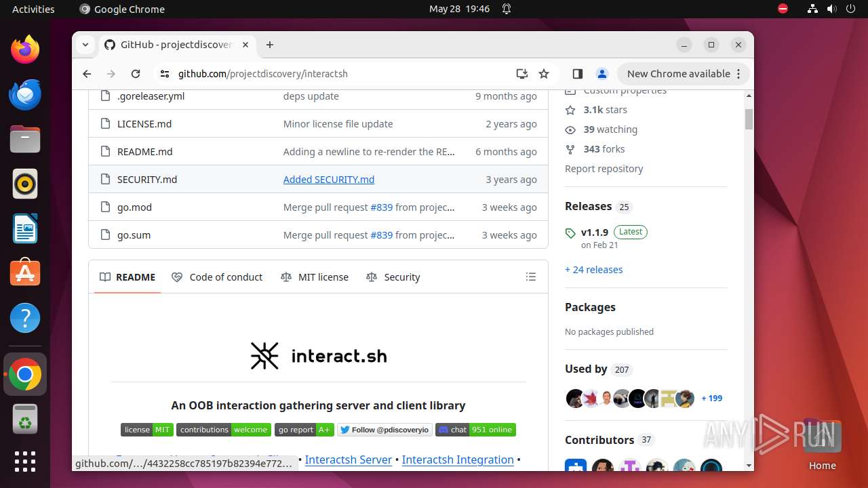
Task: Open the Contributors 37 heading link
Action: click(609, 440)
